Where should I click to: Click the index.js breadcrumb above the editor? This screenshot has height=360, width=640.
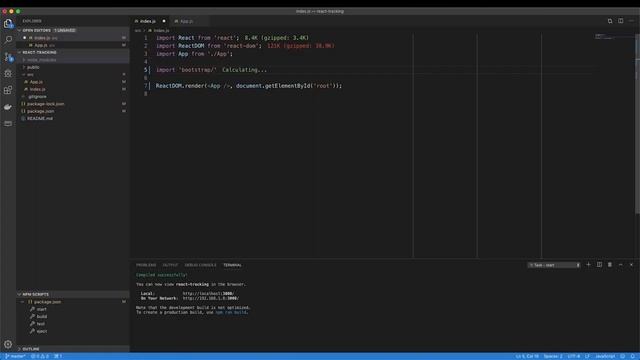159,31
